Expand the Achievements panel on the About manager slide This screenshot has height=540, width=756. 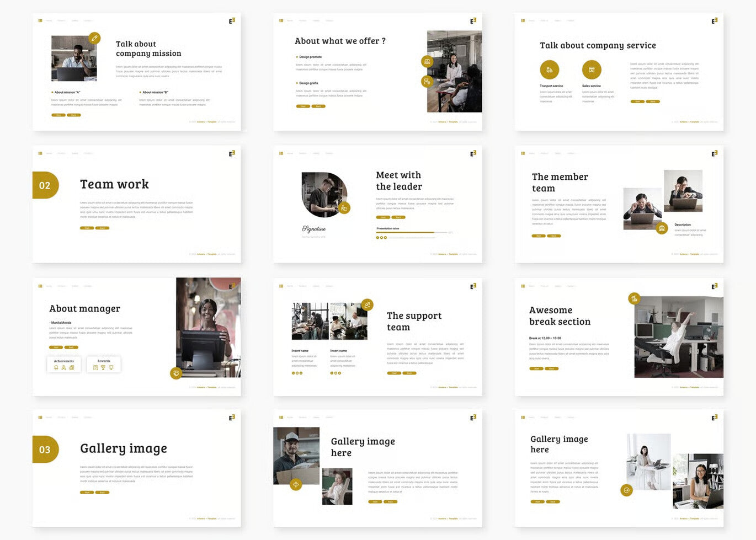coord(63,364)
